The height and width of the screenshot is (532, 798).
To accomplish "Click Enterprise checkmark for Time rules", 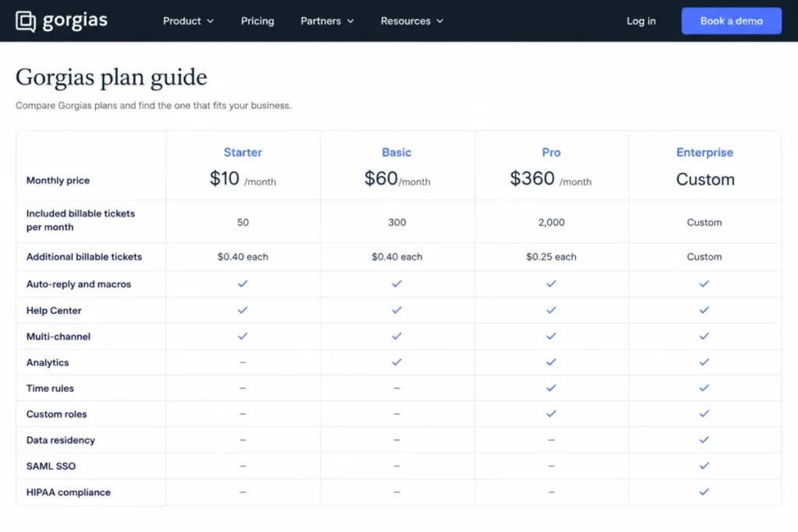I will click(x=704, y=388).
